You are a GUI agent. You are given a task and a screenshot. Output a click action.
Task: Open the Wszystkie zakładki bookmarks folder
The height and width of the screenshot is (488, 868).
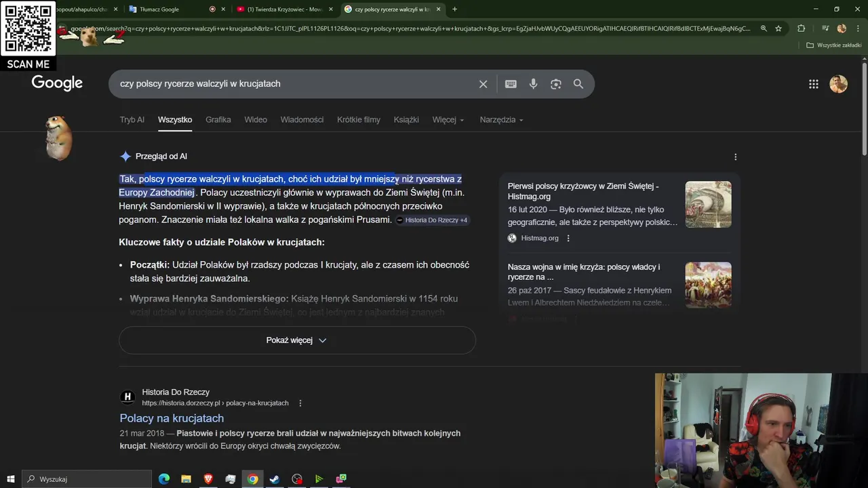(834, 45)
